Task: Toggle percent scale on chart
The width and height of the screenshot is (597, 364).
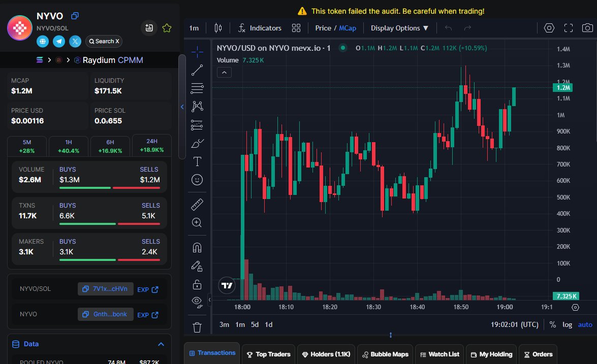Action: click(x=553, y=324)
